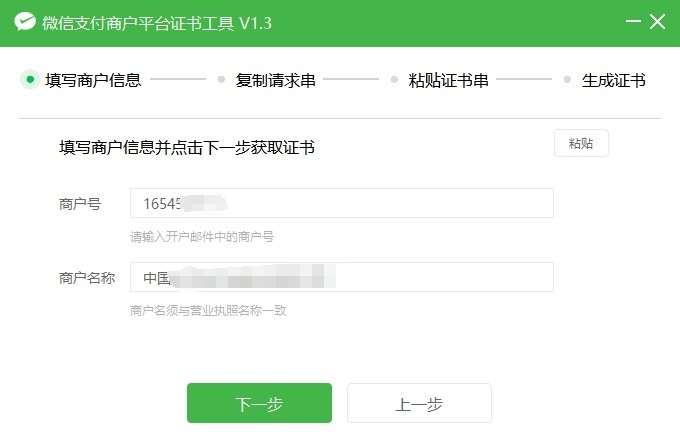Select the 生成证书 step indicator dot
This screenshot has height=445, width=680.
click(567, 79)
